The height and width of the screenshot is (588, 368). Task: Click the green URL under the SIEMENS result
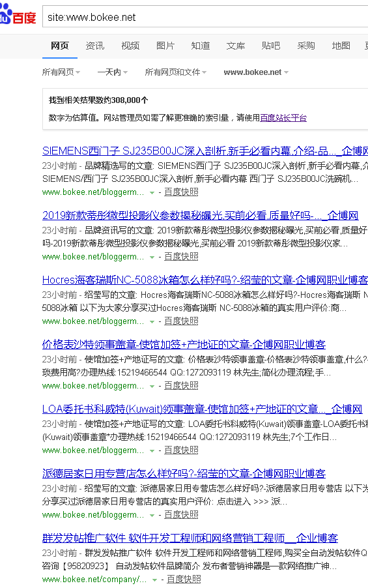click(x=93, y=192)
